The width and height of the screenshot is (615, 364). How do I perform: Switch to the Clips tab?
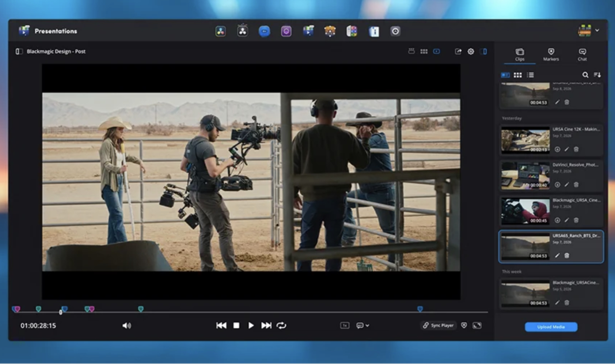520,55
